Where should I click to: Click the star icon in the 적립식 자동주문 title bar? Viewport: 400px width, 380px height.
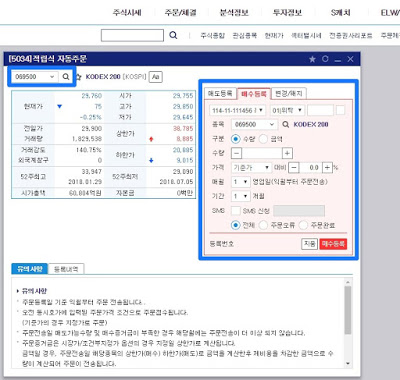(312, 59)
